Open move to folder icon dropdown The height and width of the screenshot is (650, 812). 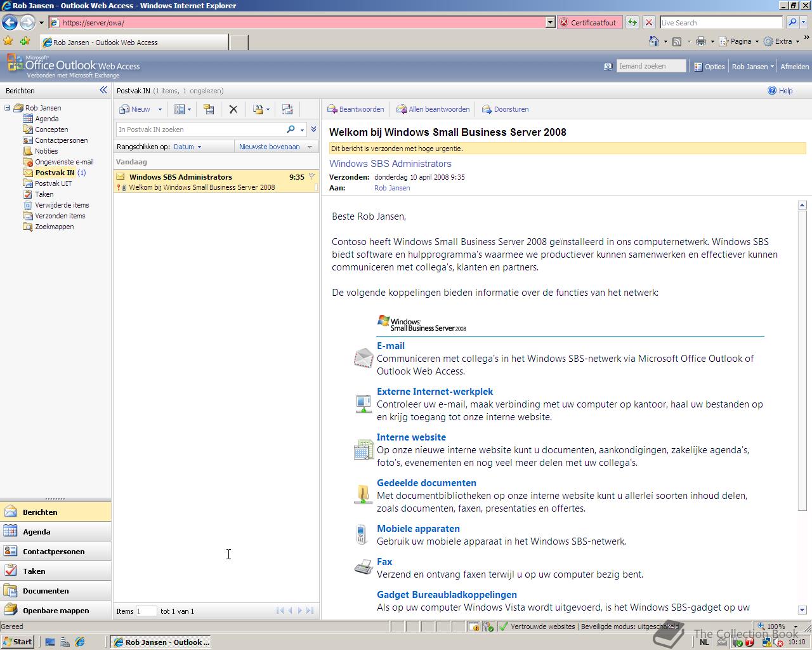pyautogui.click(x=261, y=109)
